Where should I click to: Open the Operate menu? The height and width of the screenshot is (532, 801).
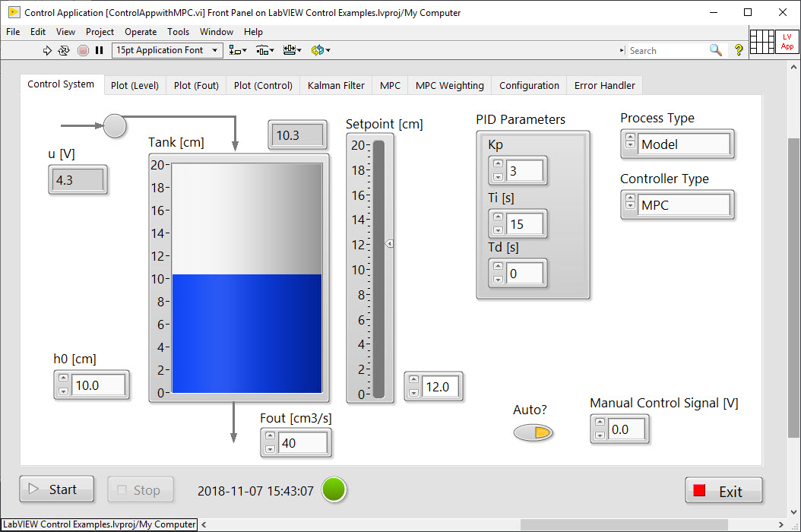coord(141,32)
